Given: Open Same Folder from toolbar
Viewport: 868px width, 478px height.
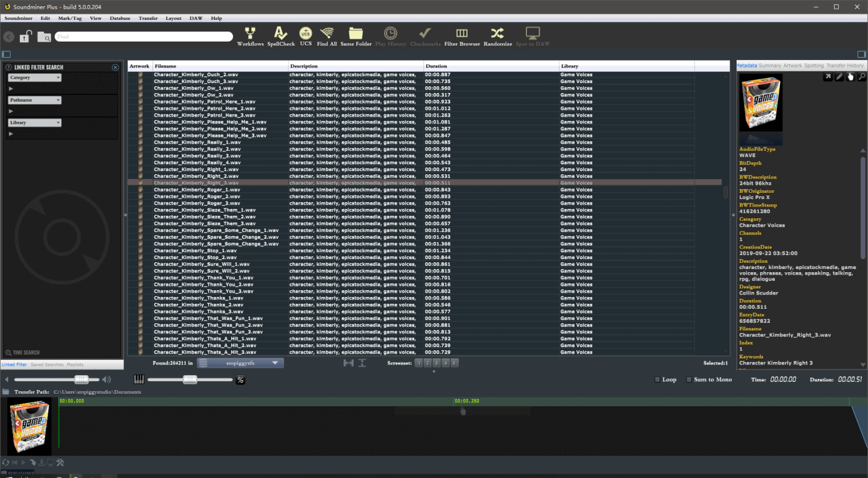Looking at the screenshot, I should 356,36.
